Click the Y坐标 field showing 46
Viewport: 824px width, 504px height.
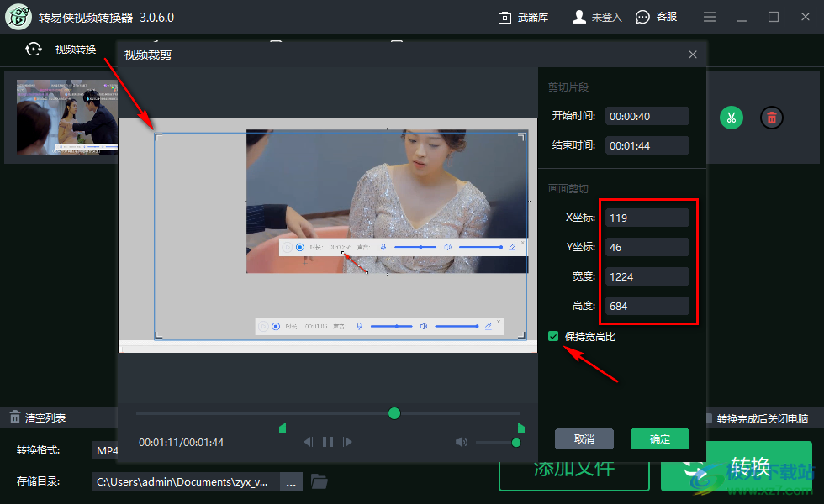647,247
